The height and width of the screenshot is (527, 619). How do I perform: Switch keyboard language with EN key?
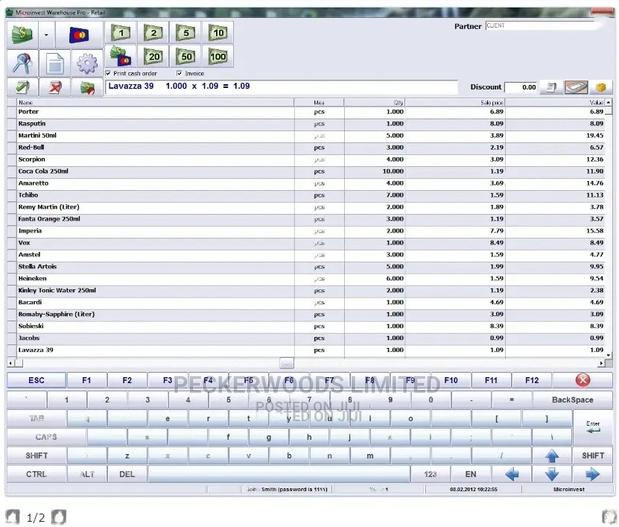tap(471, 474)
